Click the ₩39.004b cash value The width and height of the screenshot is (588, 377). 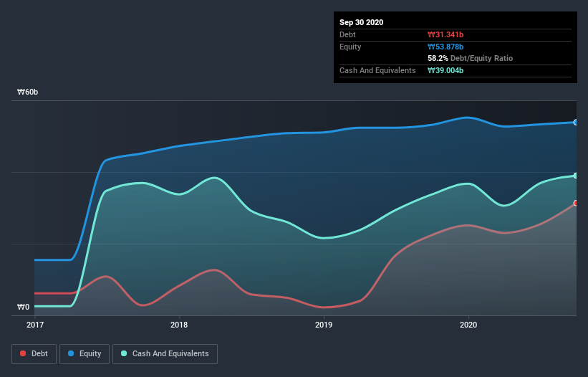(445, 70)
